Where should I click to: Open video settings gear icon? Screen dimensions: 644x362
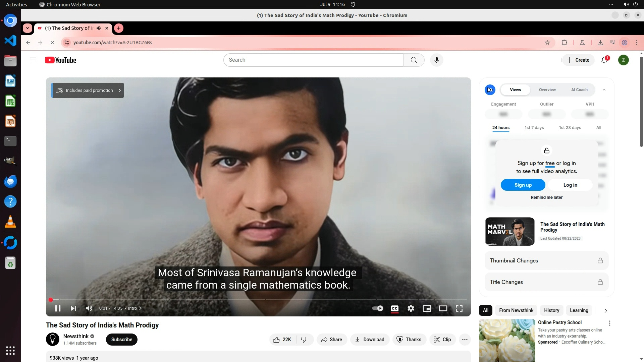pos(411,308)
